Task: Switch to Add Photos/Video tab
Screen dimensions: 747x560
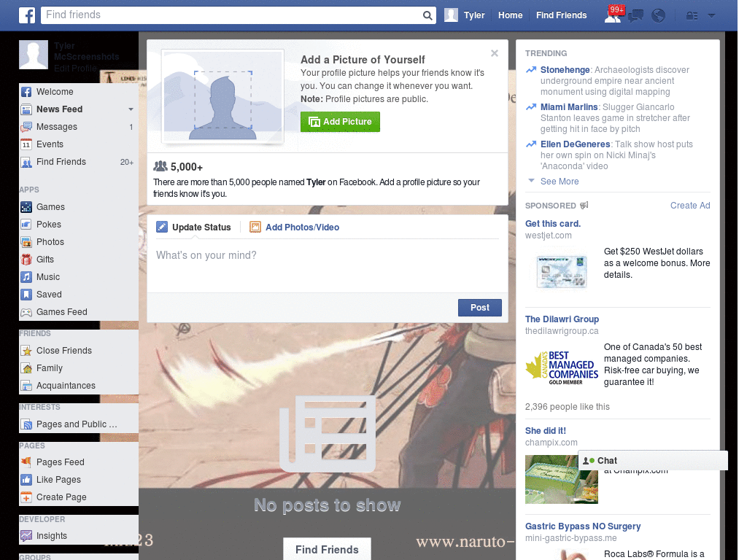Action: point(295,227)
